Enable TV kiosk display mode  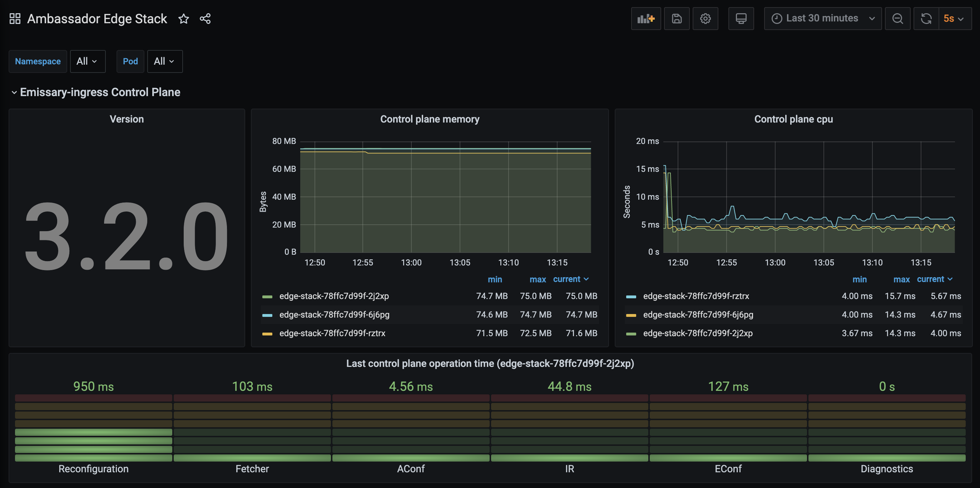coord(741,18)
